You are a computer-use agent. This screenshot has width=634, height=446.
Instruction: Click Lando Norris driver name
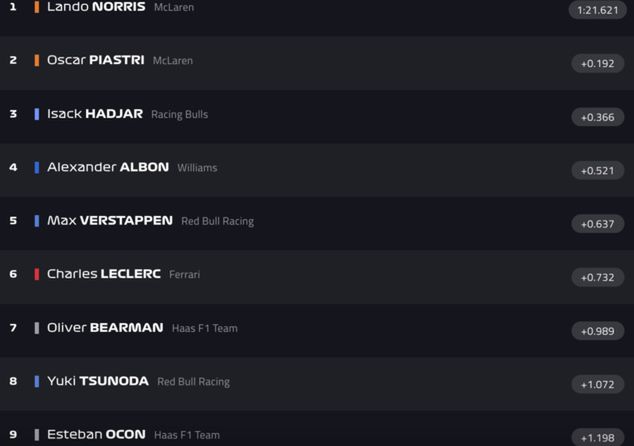[x=96, y=7]
